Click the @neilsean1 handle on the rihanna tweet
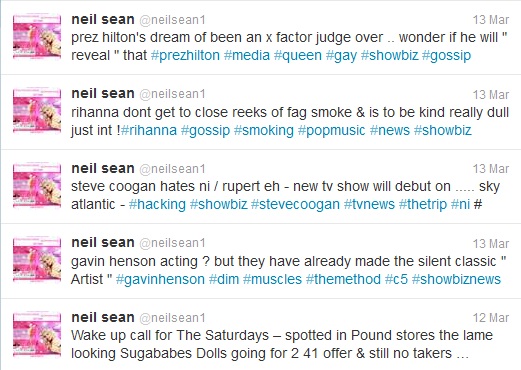The height and width of the screenshot is (370, 521). pyautogui.click(x=172, y=94)
